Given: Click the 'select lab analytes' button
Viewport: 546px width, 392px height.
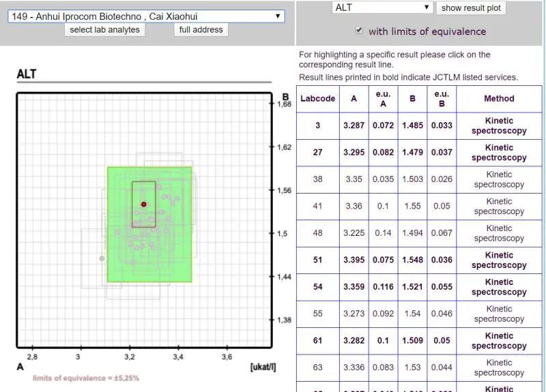Looking at the screenshot, I should point(104,29).
